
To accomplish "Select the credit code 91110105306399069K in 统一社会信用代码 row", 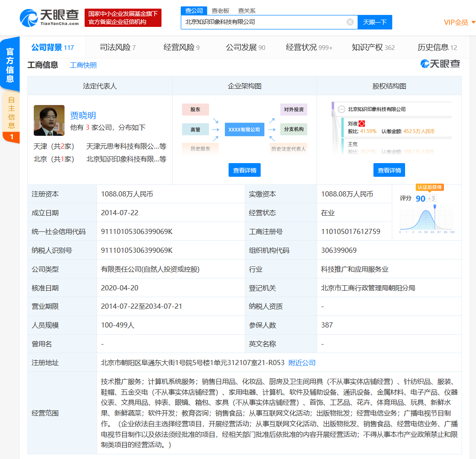I will pos(137,232).
